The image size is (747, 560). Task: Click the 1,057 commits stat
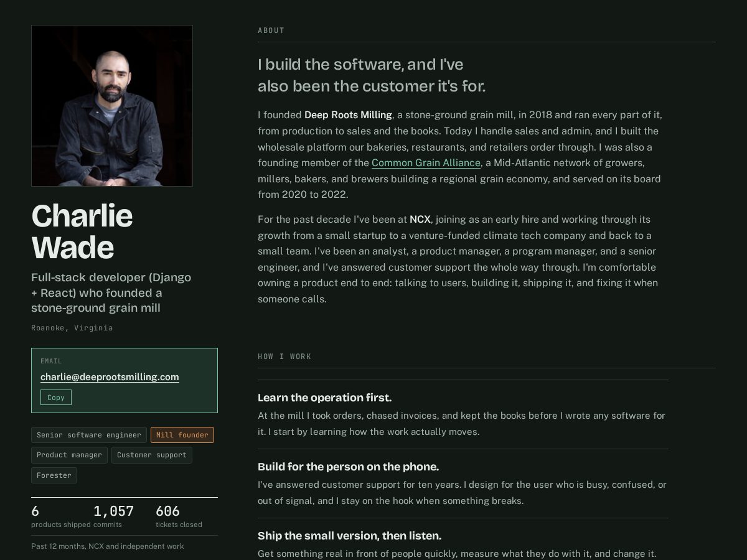click(114, 516)
